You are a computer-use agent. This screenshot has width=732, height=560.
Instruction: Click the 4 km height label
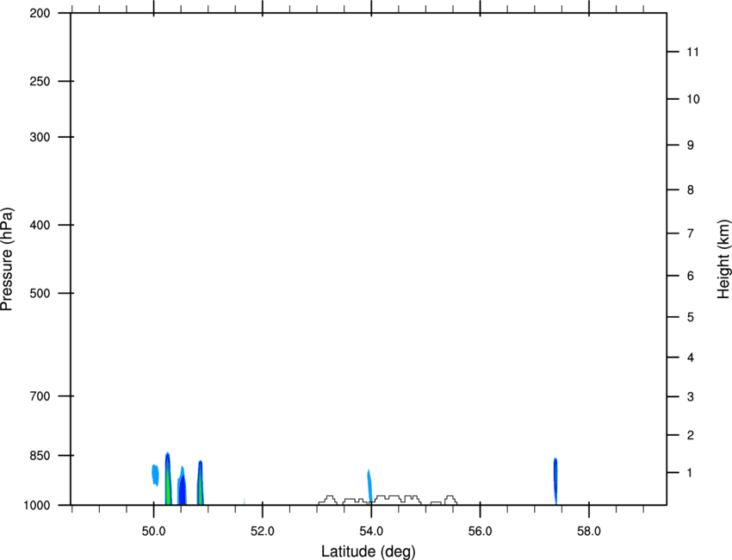click(691, 358)
